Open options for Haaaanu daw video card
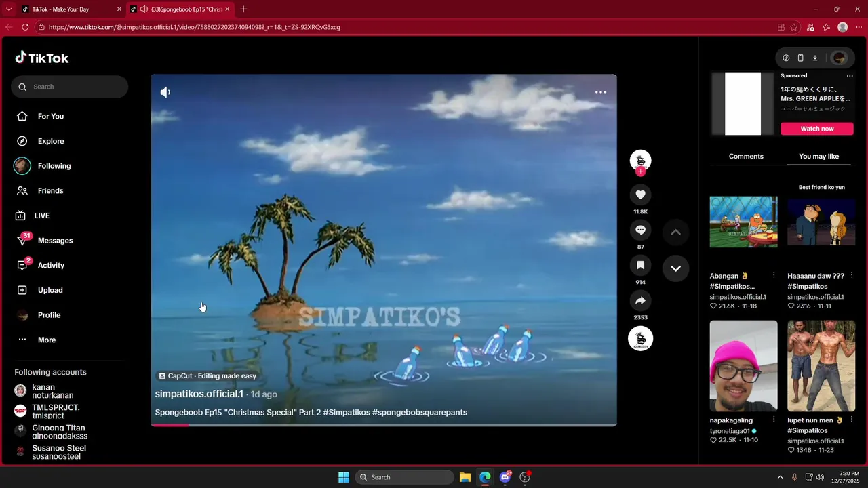 [x=852, y=275]
